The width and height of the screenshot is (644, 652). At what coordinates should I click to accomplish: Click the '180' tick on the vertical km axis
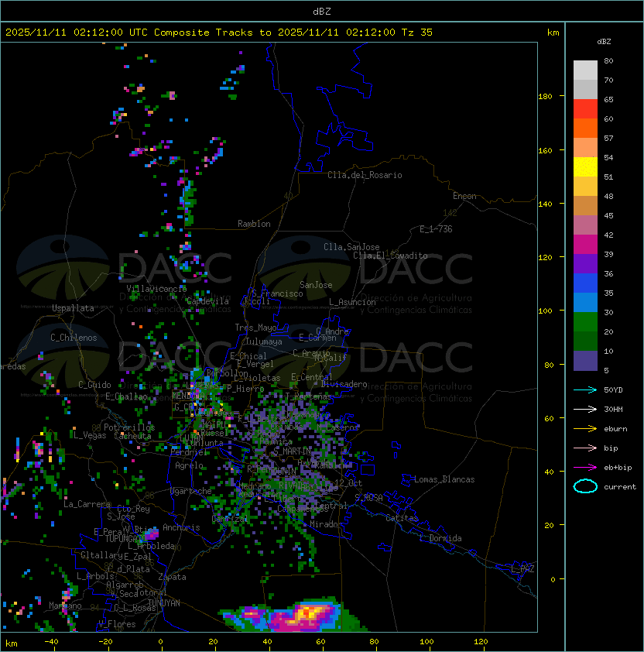pyautogui.click(x=545, y=97)
